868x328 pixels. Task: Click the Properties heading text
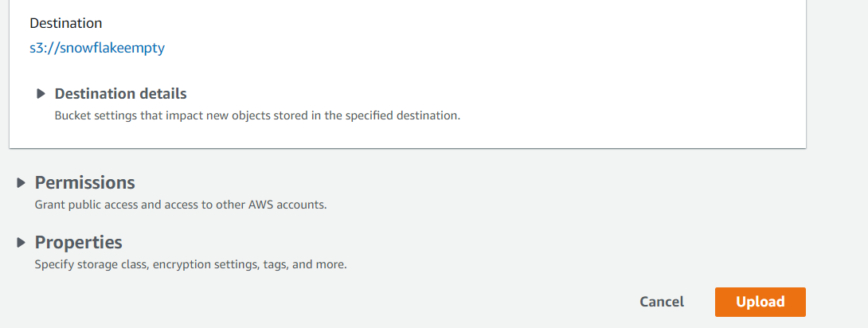click(78, 242)
